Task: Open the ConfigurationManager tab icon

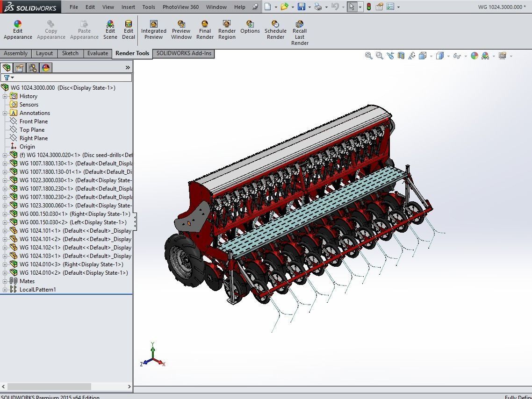Action: coord(33,68)
